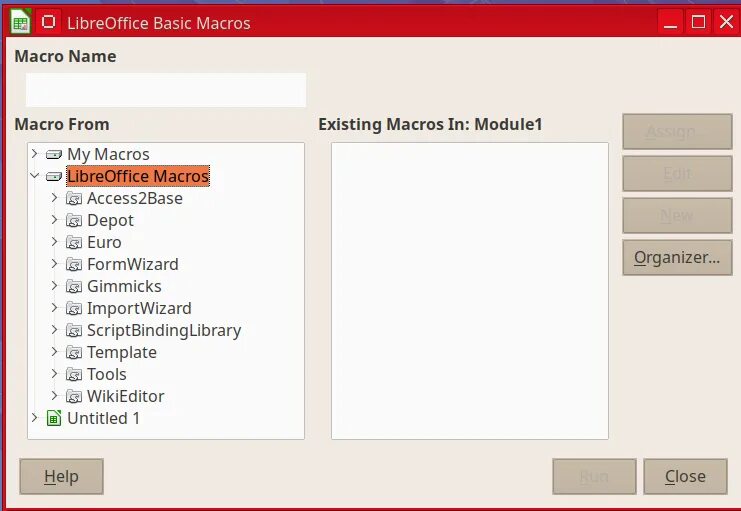Image resolution: width=741 pixels, height=511 pixels.
Task: Click the LibreOffice Calc icon in title bar
Action: (20, 22)
